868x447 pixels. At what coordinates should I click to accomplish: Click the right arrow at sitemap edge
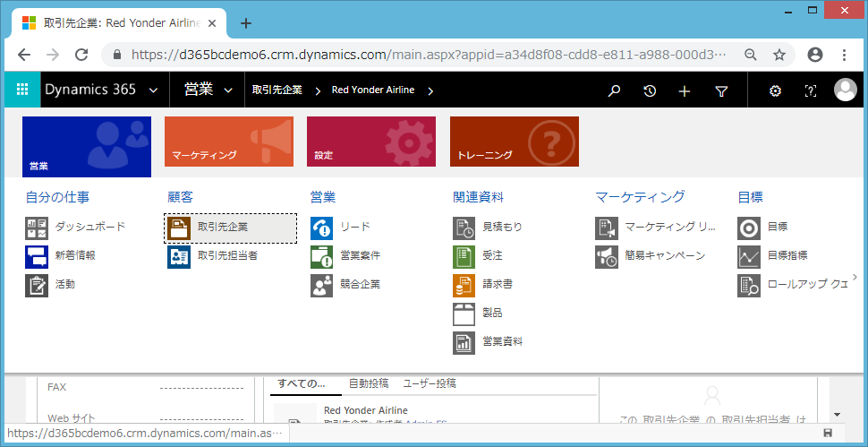pyautogui.click(x=855, y=276)
